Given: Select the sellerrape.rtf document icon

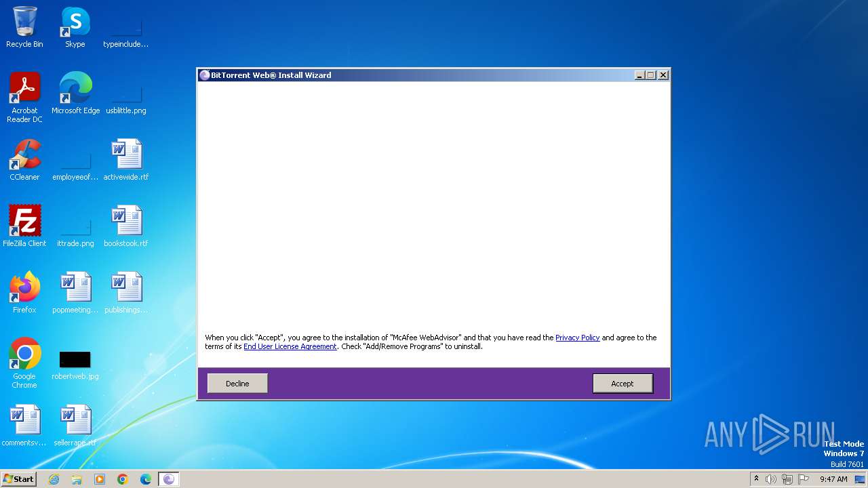Looking at the screenshot, I should 75,426.
